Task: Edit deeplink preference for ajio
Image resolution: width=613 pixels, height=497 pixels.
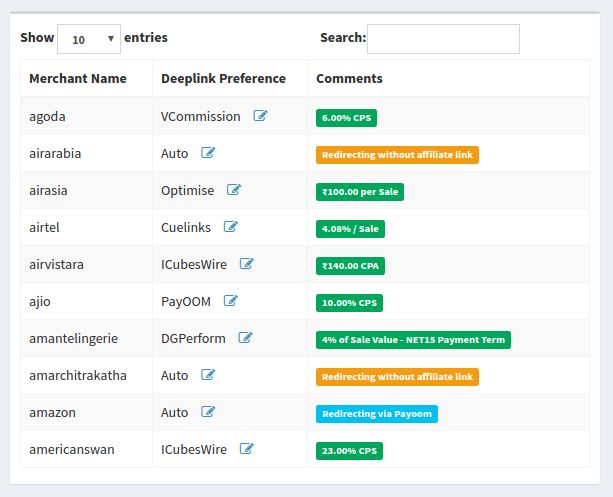Action: click(x=231, y=301)
